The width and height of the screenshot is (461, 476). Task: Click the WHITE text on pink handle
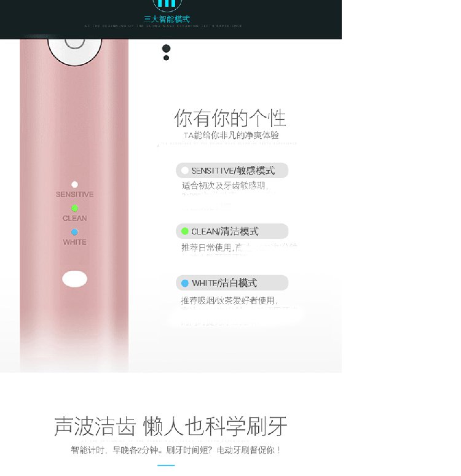(x=75, y=242)
